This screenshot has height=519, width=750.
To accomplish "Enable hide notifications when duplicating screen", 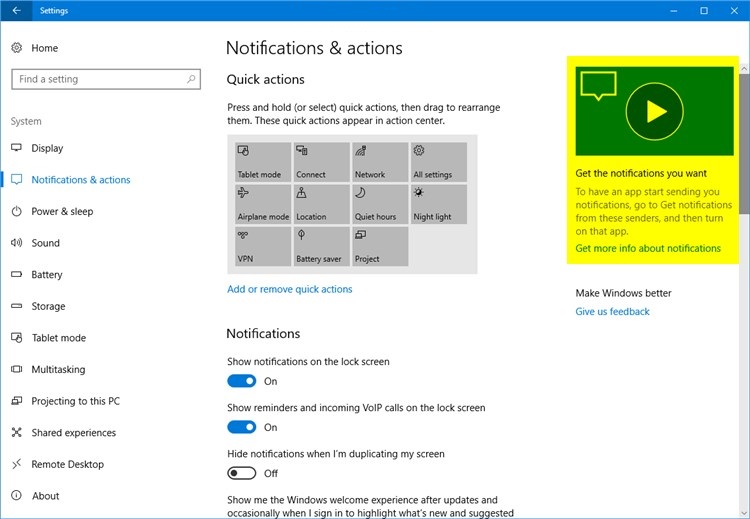I will [242, 473].
